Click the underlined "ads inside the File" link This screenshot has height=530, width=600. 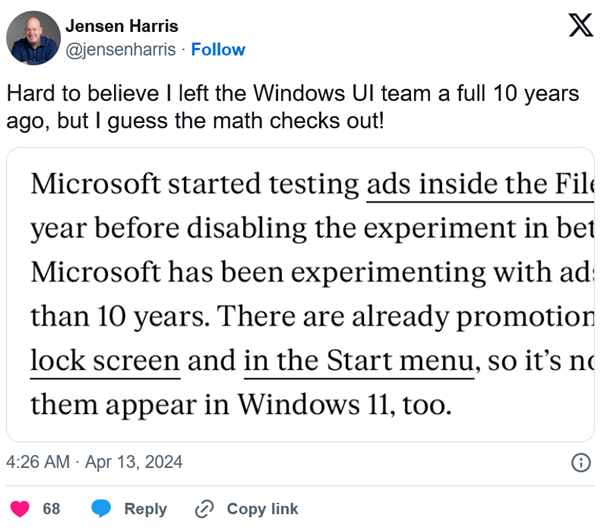pos(480,185)
